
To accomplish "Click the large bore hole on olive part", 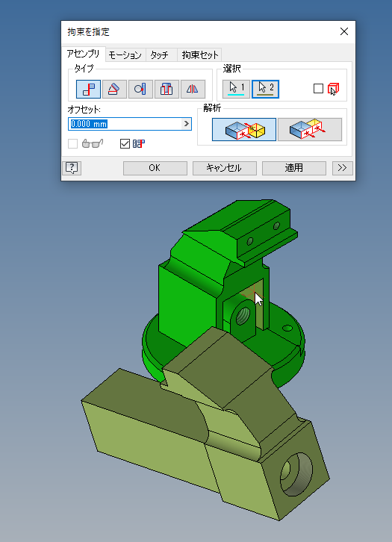I will [296, 474].
